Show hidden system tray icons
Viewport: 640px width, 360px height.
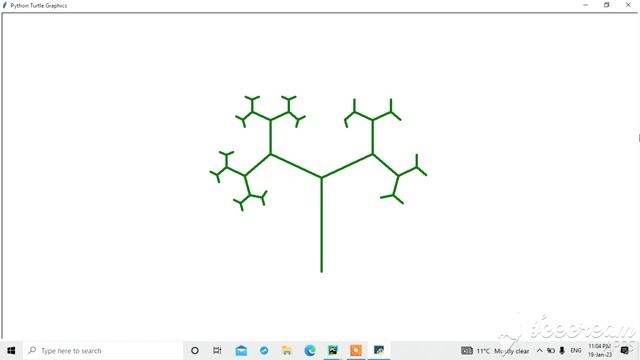(x=540, y=351)
